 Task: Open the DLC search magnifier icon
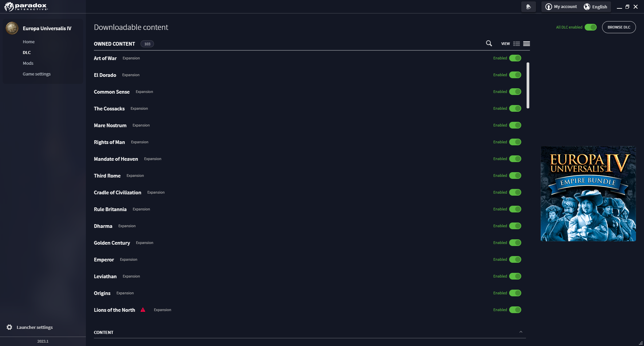[x=489, y=43]
